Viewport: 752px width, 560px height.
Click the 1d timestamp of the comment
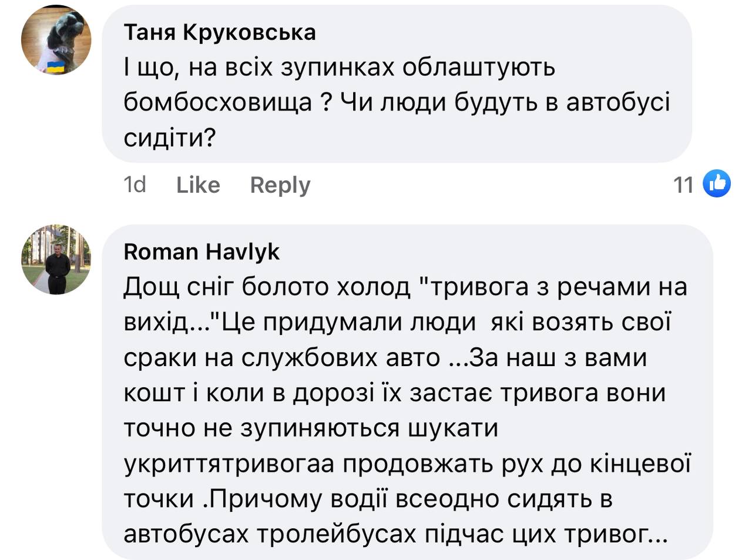(x=135, y=185)
